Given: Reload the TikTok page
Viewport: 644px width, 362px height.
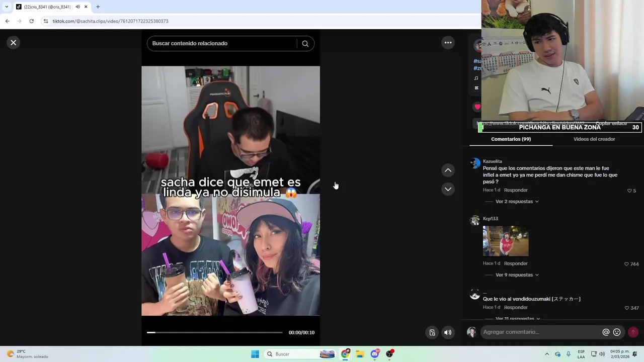Looking at the screenshot, I should 31,21.
